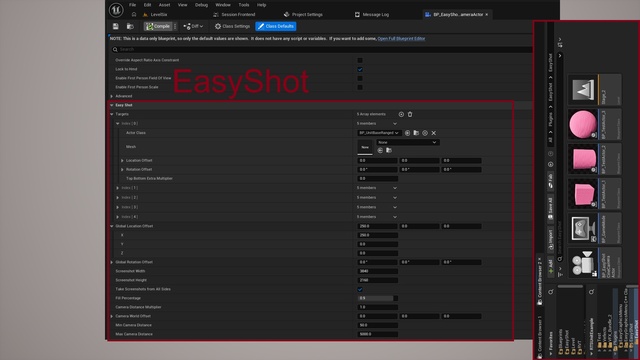The image size is (640, 360).
Task: Select BP_EasyShot CineCamera Actor thumbnail in Content Browser
Action: pyautogui.click(x=582, y=263)
